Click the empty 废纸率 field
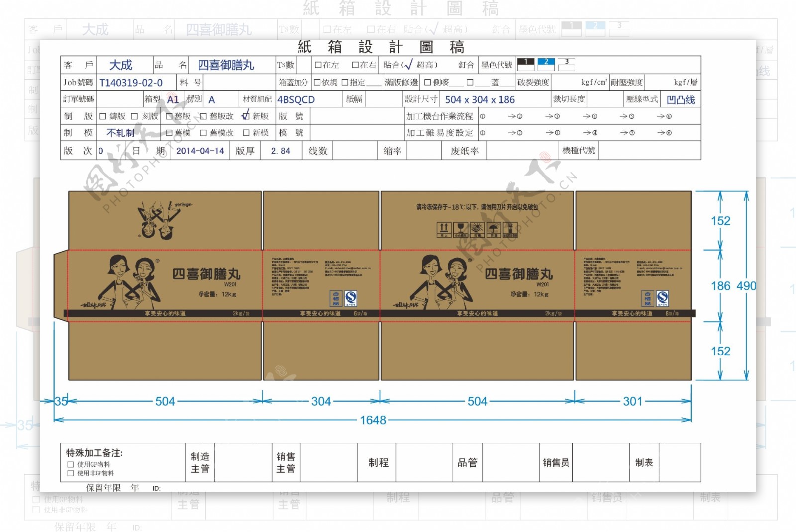This screenshot has width=796, height=532. pos(521,151)
